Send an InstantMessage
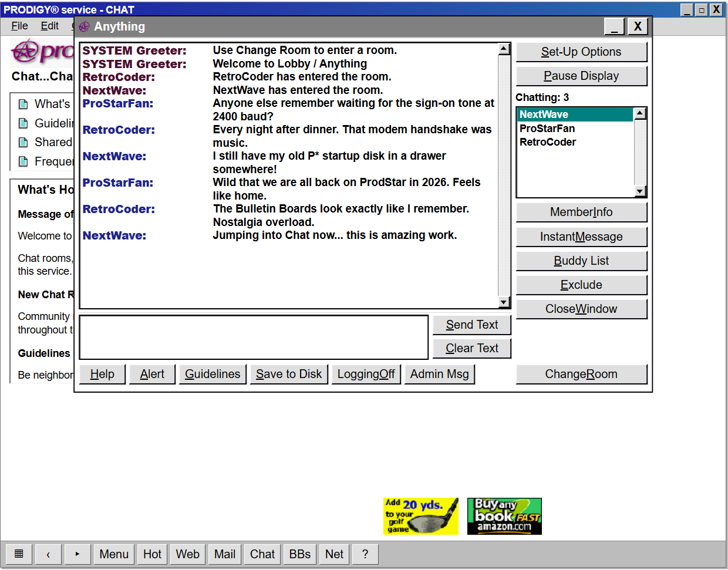This screenshot has width=728, height=570. click(x=581, y=237)
